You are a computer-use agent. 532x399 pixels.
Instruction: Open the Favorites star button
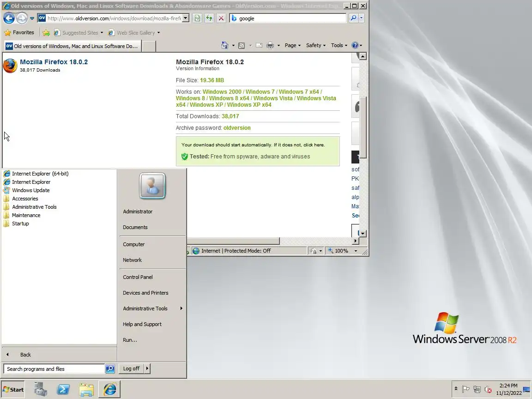coord(19,33)
